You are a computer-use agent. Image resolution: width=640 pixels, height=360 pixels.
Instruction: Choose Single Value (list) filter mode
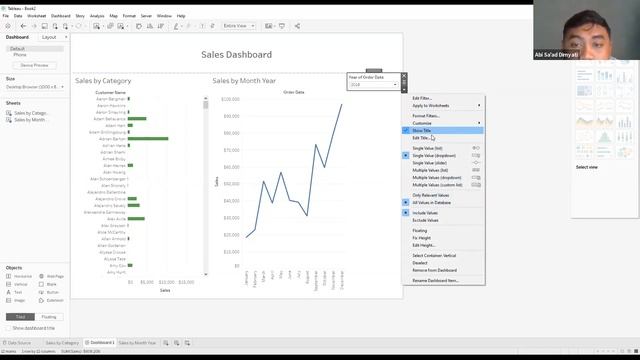(443, 148)
